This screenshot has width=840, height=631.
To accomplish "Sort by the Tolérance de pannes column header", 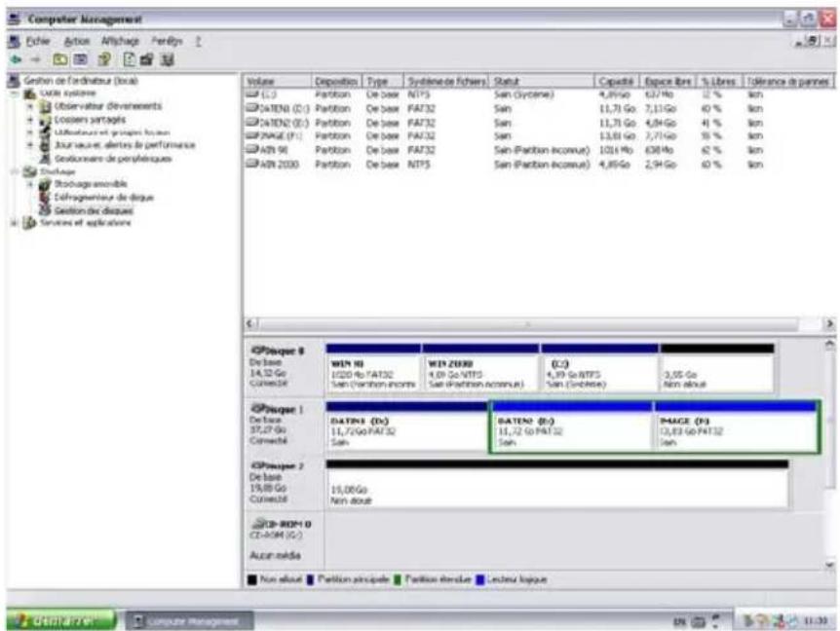I will [788, 82].
